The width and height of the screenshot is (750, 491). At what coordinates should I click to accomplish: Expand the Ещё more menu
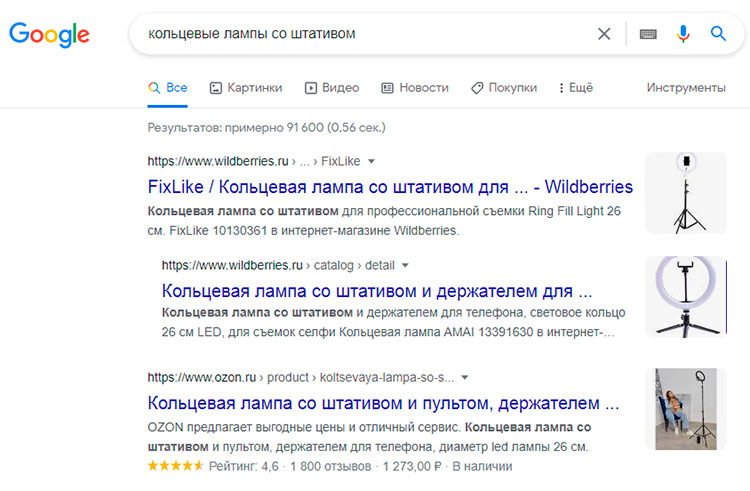coord(576,88)
